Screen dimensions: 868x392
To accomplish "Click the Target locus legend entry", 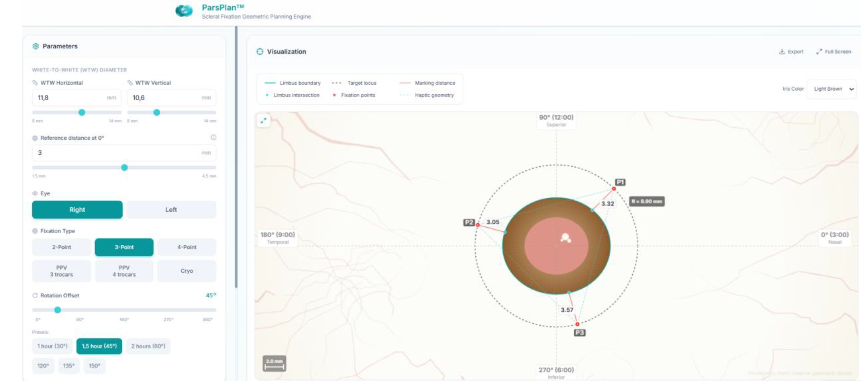I will coord(354,83).
